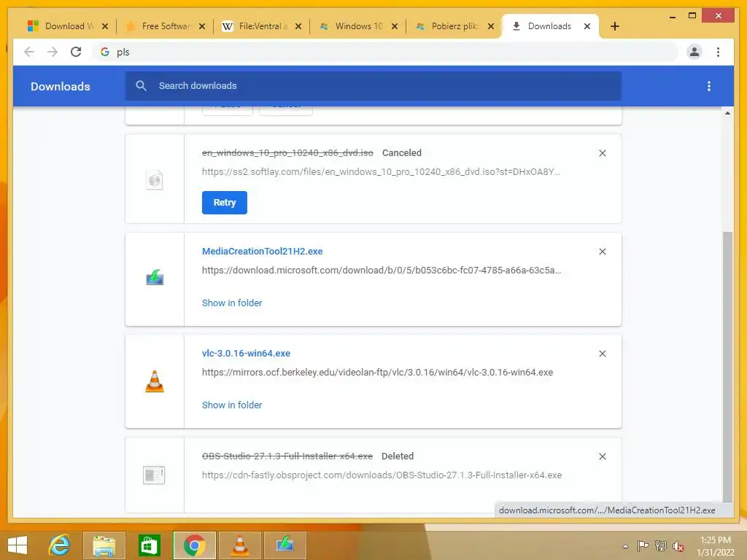Click the muted volume tray icon

(678, 546)
